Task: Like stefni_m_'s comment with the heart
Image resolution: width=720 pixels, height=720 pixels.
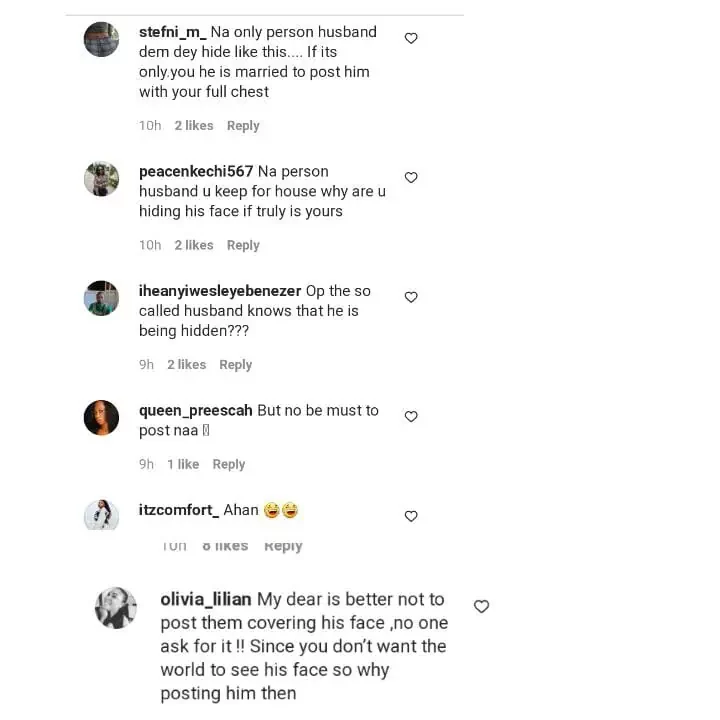Action: (410, 38)
